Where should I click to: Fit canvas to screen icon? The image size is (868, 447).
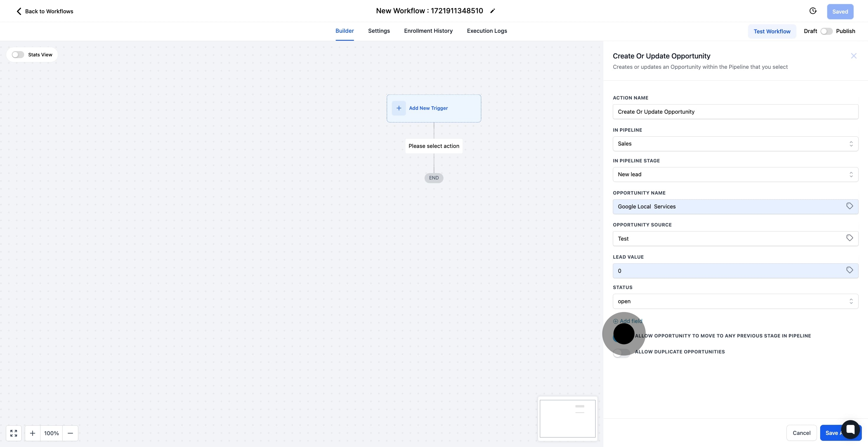(14, 433)
